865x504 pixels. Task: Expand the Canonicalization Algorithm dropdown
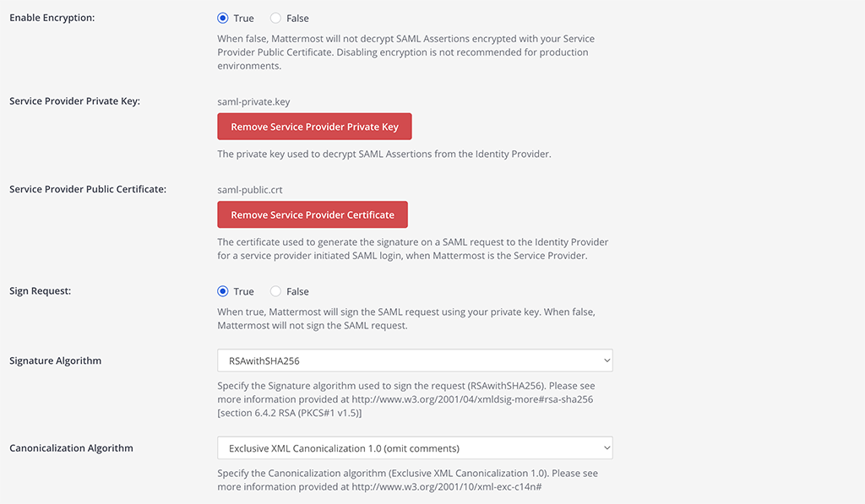click(415, 448)
